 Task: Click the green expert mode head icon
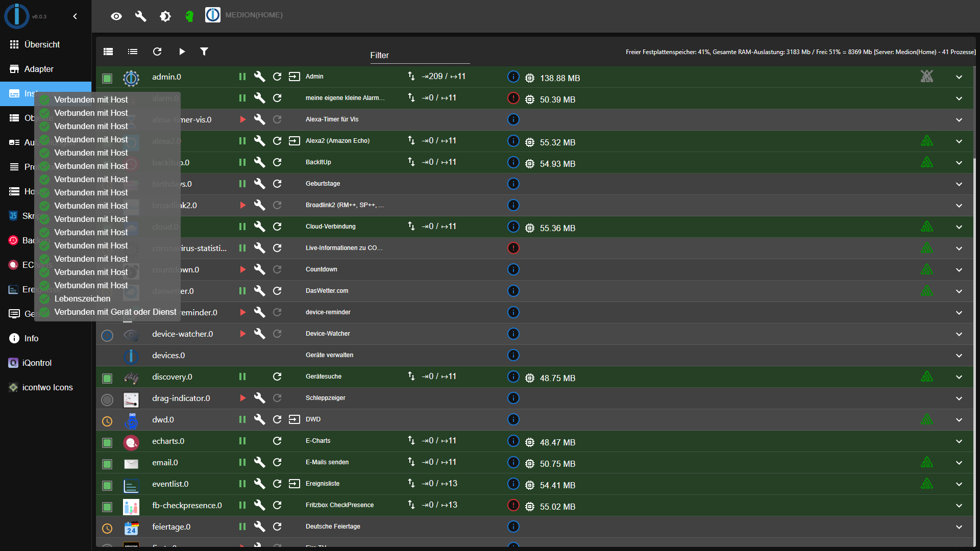coord(189,16)
